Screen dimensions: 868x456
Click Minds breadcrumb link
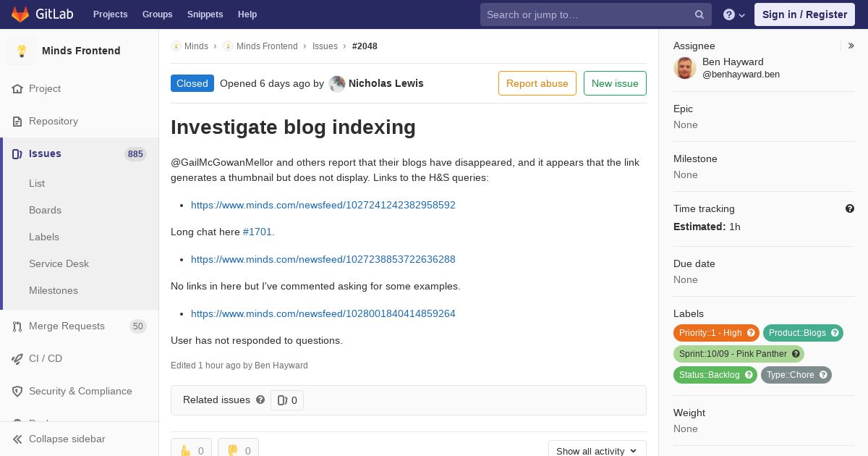tap(196, 46)
